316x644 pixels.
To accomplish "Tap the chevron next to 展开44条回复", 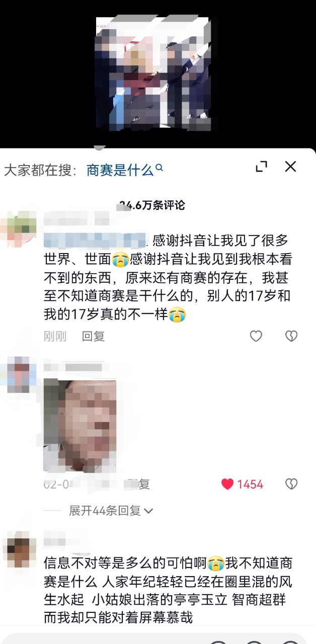I will point(148,511).
